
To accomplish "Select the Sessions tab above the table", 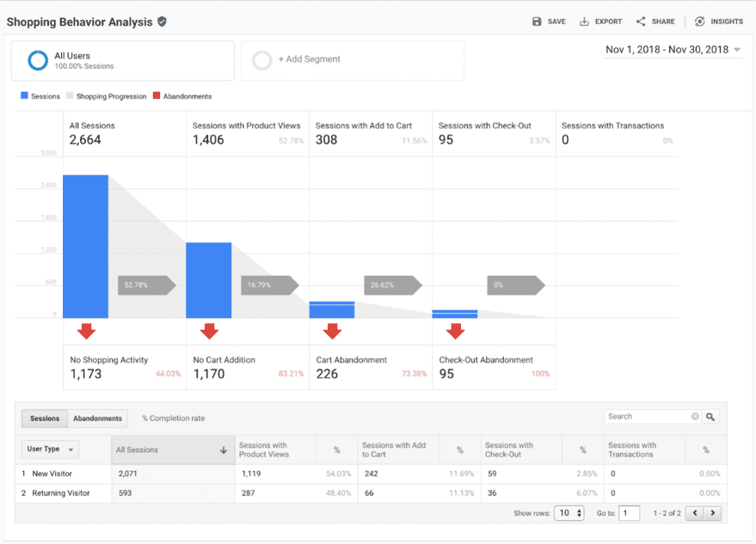I will click(45, 419).
